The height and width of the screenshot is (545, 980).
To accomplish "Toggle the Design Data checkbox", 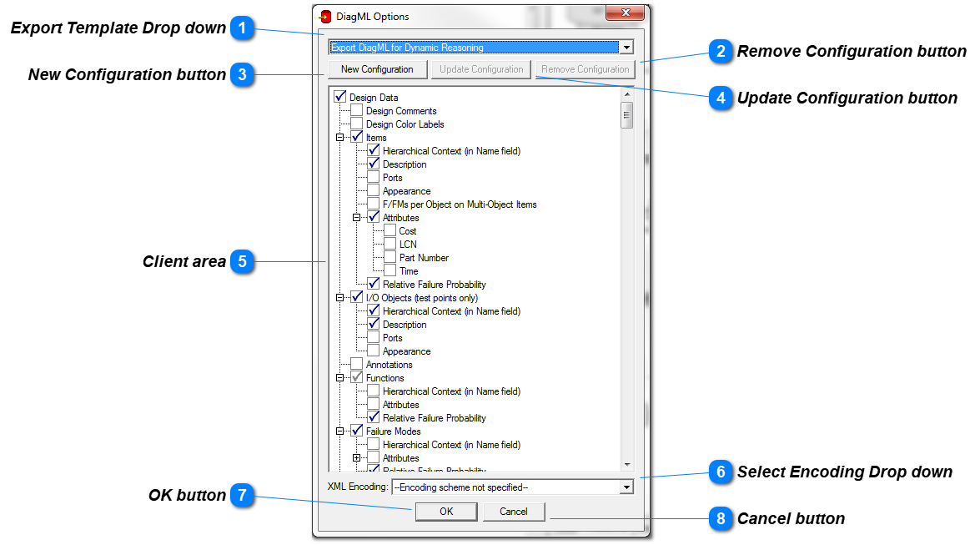I will pyautogui.click(x=340, y=97).
